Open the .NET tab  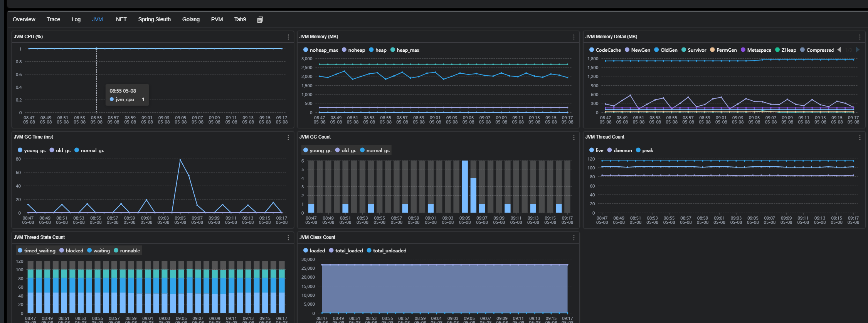tap(120, 19)
